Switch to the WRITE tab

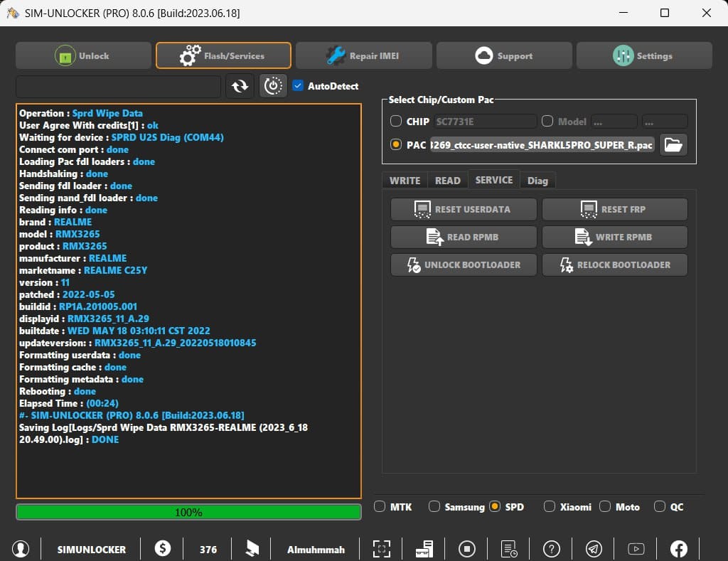[x=405, y=181]
